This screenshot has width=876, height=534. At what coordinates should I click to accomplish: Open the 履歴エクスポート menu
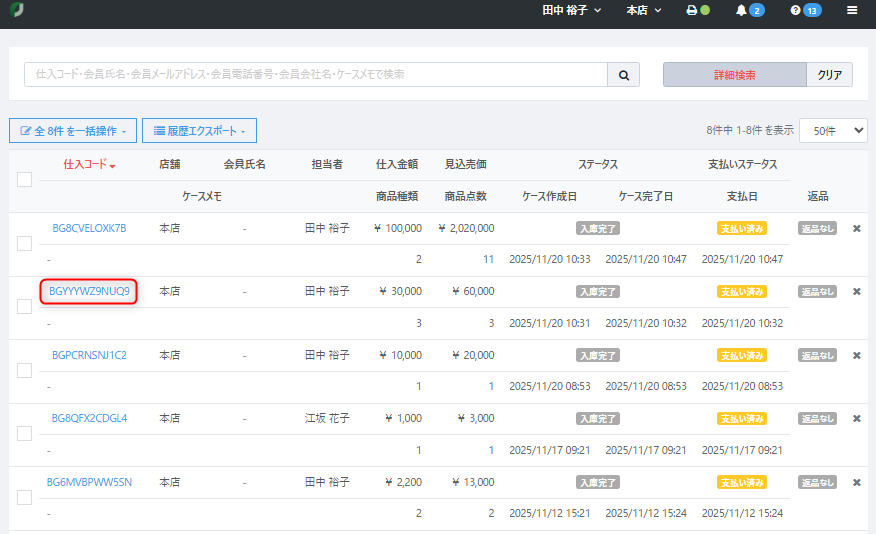199,131
